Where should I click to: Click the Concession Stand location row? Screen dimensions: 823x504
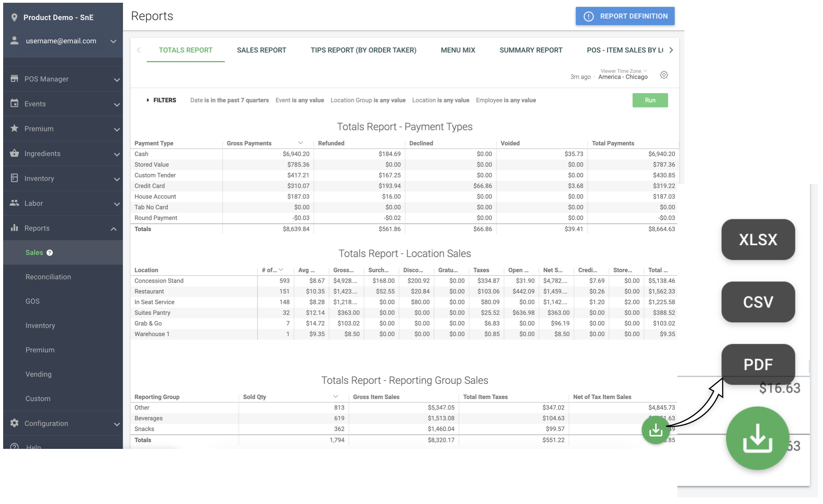404,281
